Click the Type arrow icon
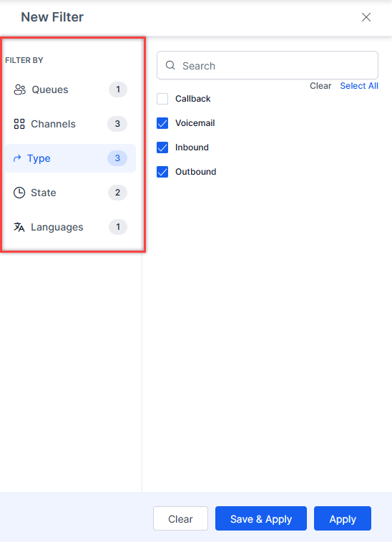 17,158
